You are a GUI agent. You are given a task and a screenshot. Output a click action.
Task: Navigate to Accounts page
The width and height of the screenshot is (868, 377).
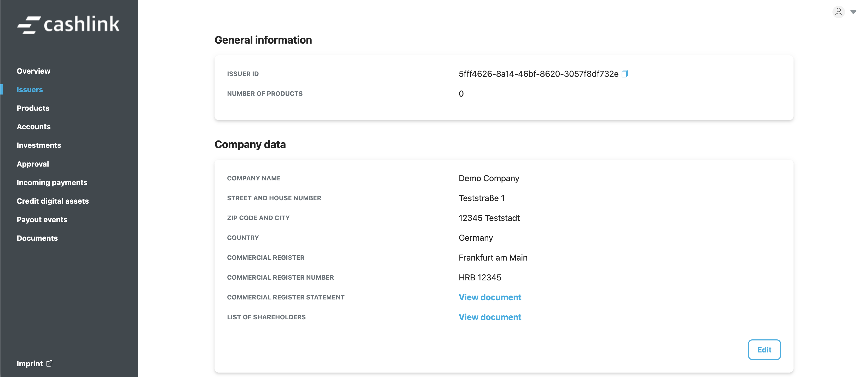(34, 127)
